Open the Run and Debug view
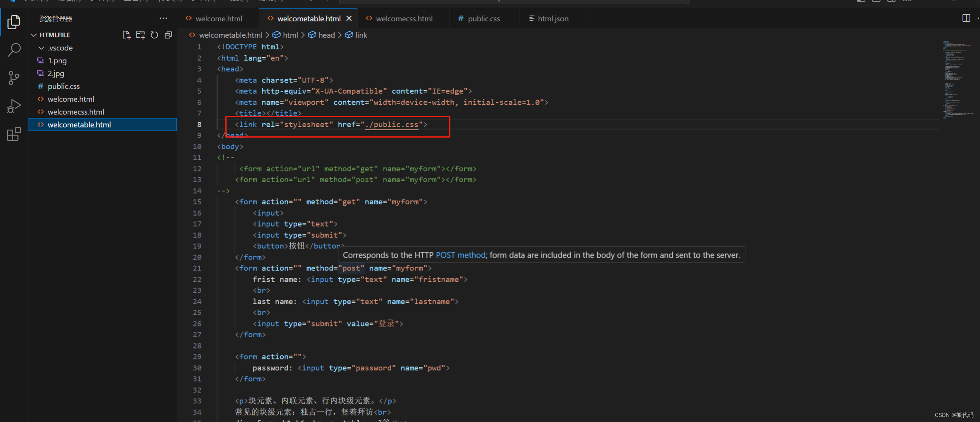The image size is (980, 422). point(14,106)
